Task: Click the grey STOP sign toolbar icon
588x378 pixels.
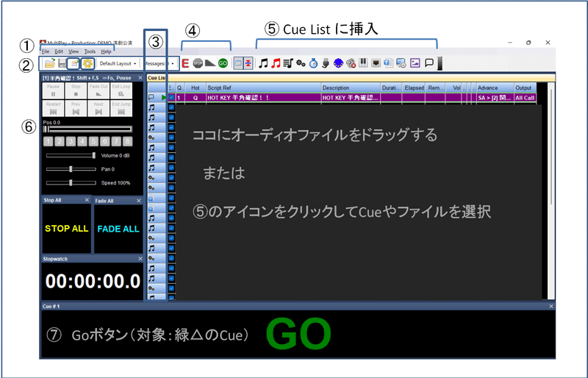Action: 198,63
